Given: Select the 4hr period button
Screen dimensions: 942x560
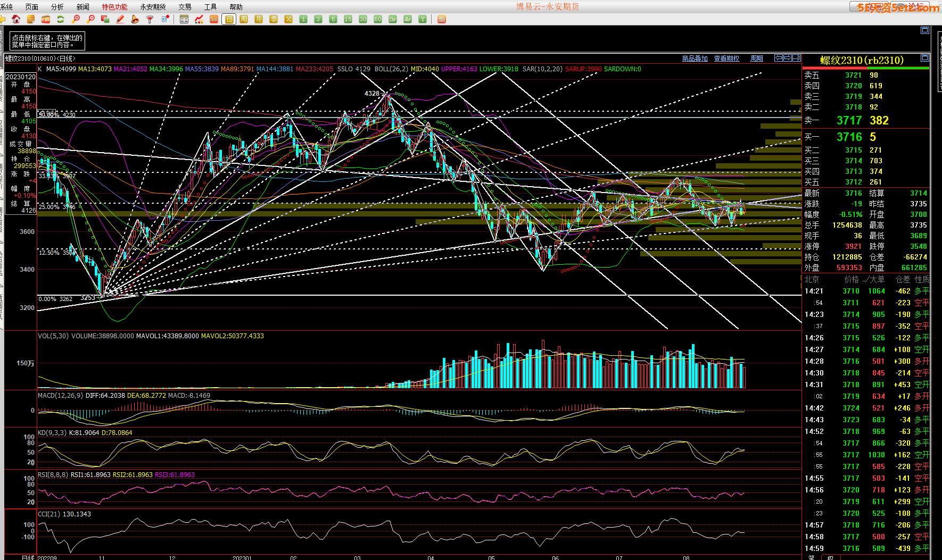Looking at the screenshot, I should (x=408, y=19).
